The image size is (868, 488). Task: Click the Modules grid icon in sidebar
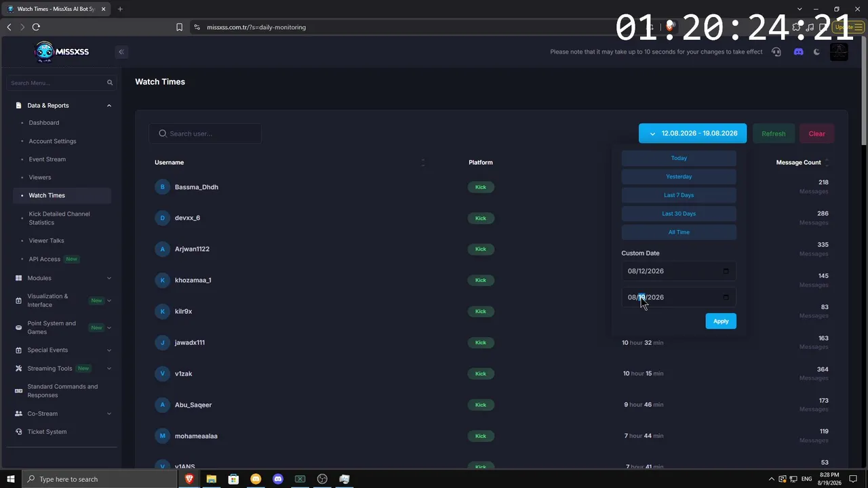18,278
